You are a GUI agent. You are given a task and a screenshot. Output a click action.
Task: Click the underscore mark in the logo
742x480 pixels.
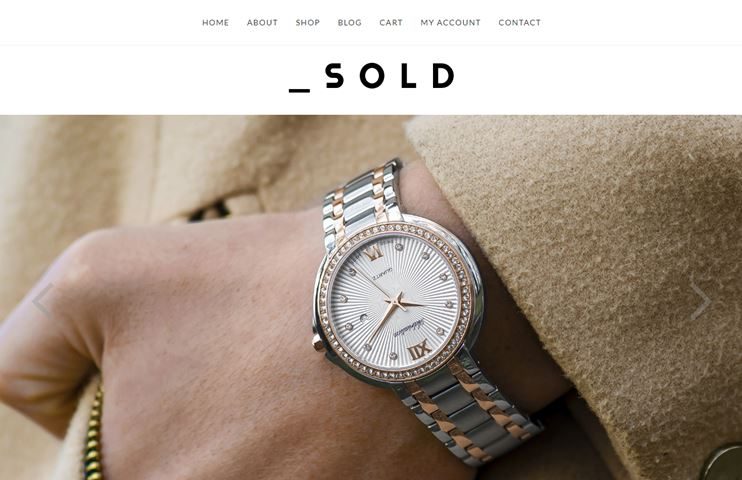(x=300, y=89)
